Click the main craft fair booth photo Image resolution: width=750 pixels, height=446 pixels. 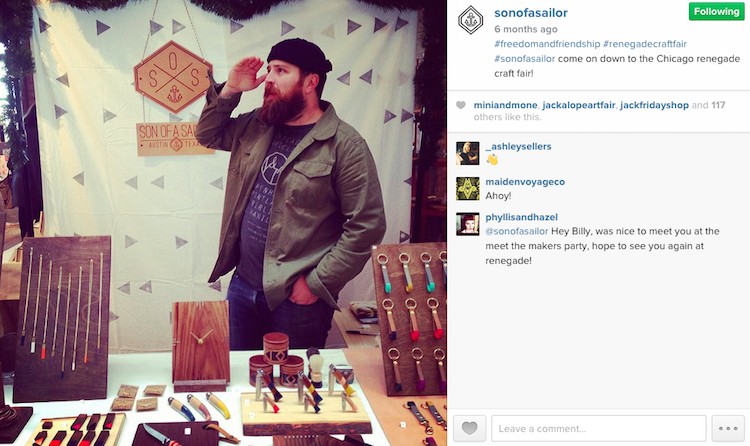[223, 223]
